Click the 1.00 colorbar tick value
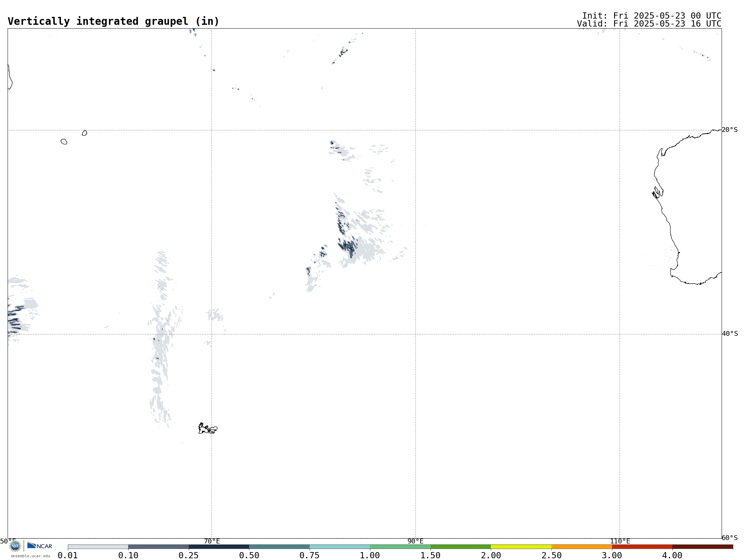Viewport: 744px width, 560px height. [x=370, y=556]
